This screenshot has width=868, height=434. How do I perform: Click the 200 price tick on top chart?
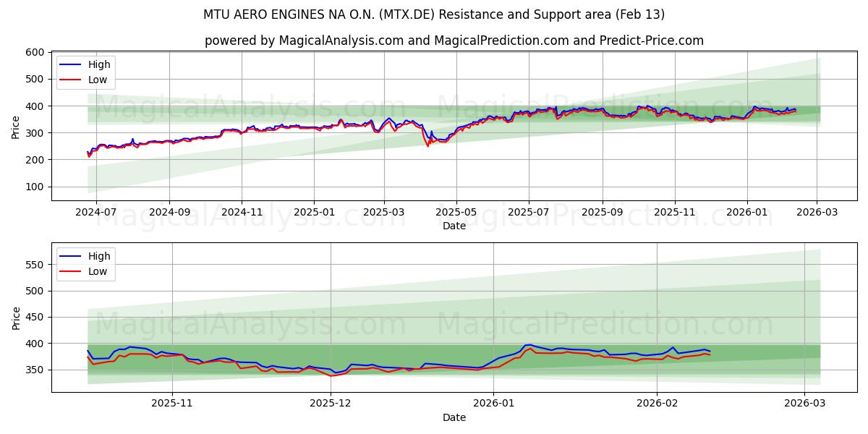click(x=36, y=160)
